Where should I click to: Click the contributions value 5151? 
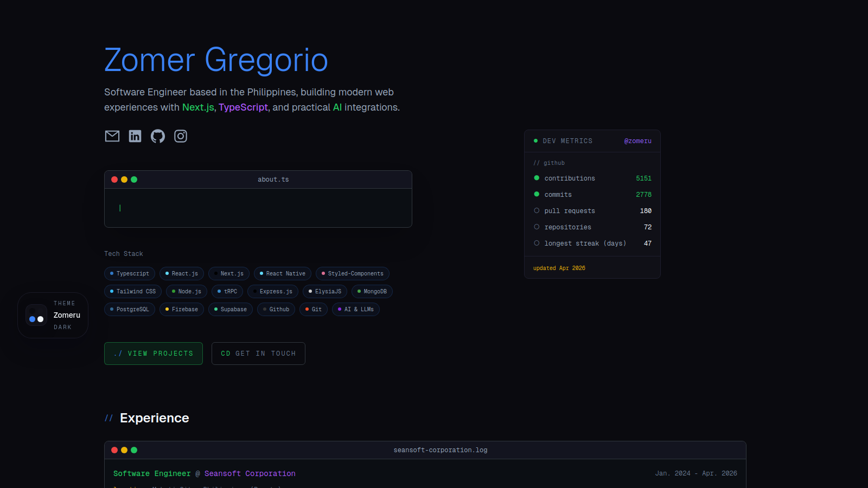coord(644,178)
